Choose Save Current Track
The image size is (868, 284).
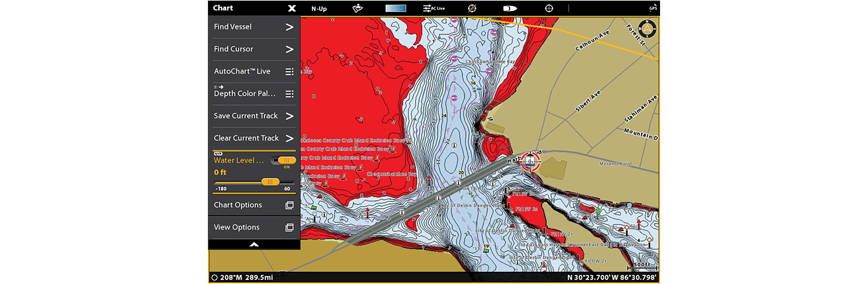(254, 116)
